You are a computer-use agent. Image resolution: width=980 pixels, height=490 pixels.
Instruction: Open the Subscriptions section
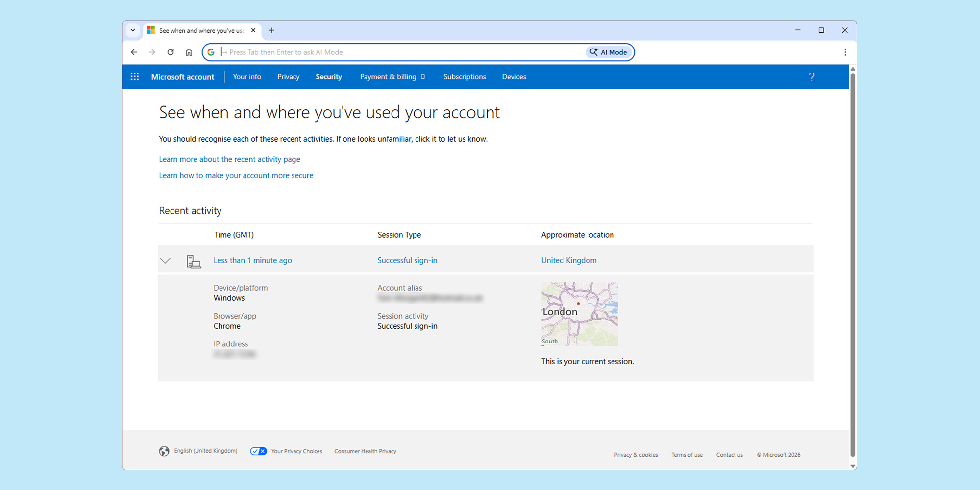(x=465, y=76)
